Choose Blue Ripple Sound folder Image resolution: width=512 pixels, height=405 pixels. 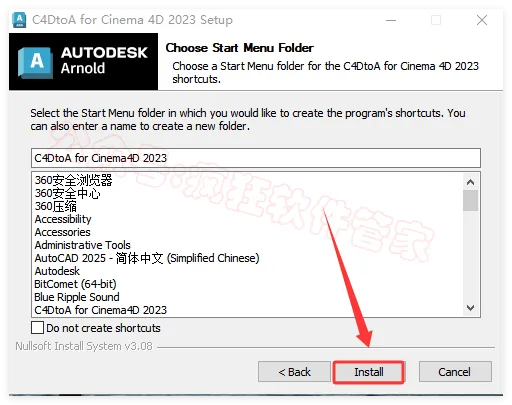(77, 297)
